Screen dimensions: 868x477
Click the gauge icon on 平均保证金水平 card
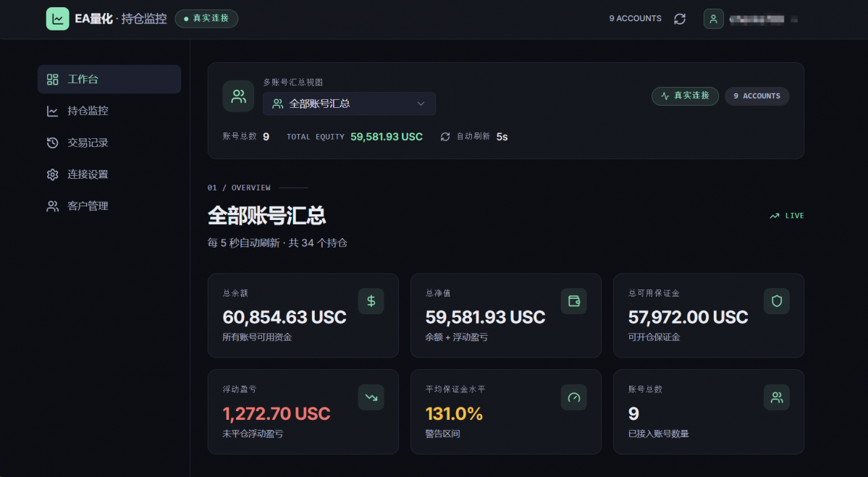(x=574, y=397)
